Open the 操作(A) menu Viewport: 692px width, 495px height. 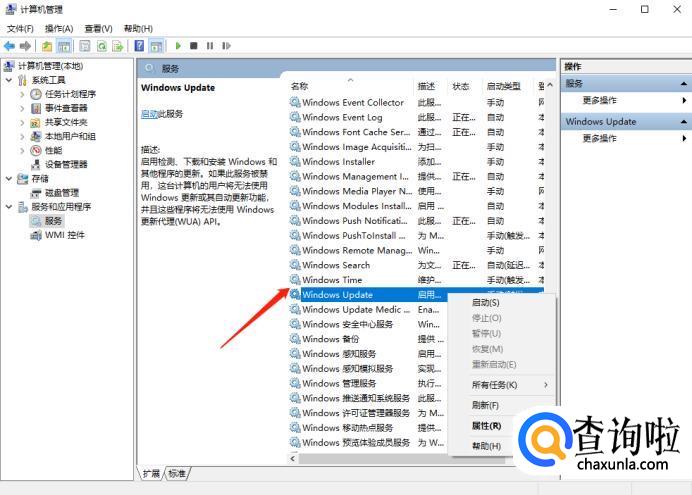[59, 29]
